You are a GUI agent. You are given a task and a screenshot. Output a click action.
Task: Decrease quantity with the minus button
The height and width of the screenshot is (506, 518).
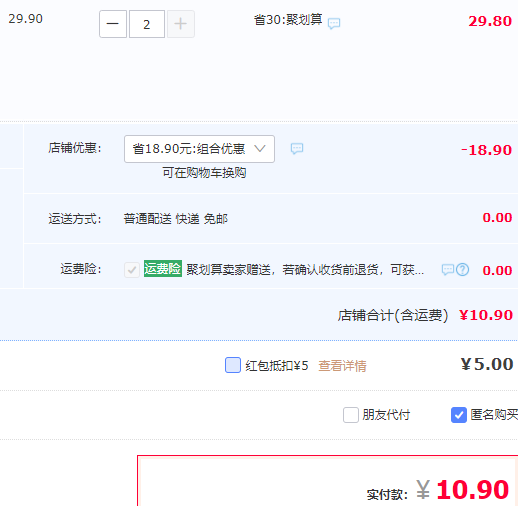(x=113, y=24)
